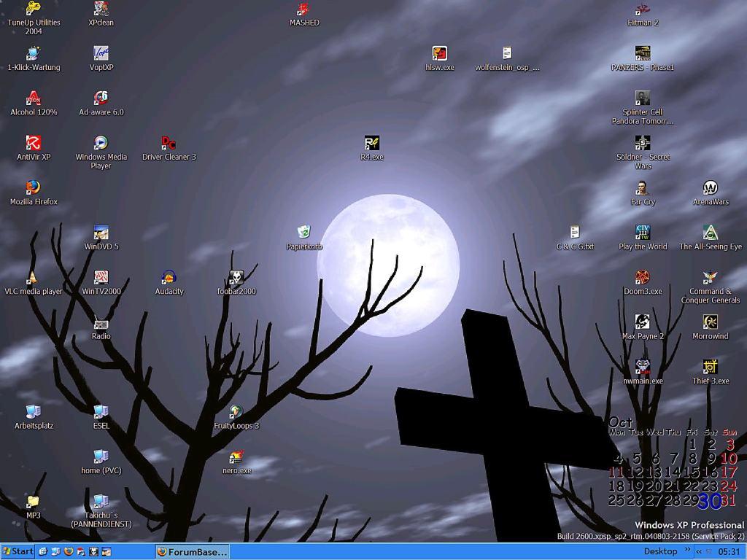Select Takichu`s (PANNENDIENST) network icon
The width and height of the screenshot is (747, 560).
(x=101, y=511)
